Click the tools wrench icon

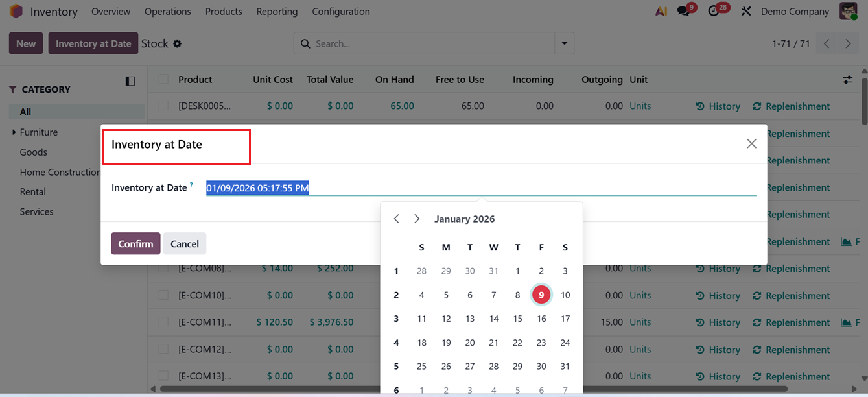click(x=745, y=10)
